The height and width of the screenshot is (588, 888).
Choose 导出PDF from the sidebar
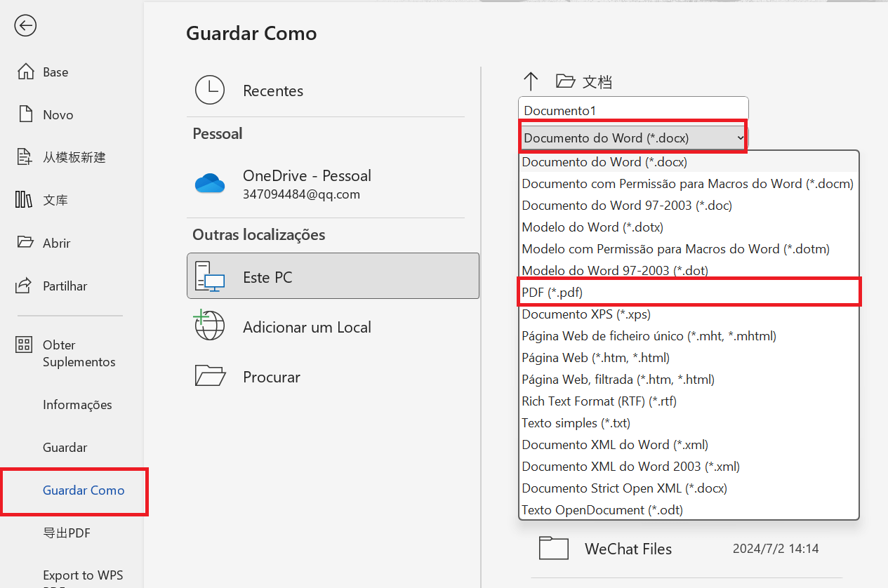coord(67,533)
